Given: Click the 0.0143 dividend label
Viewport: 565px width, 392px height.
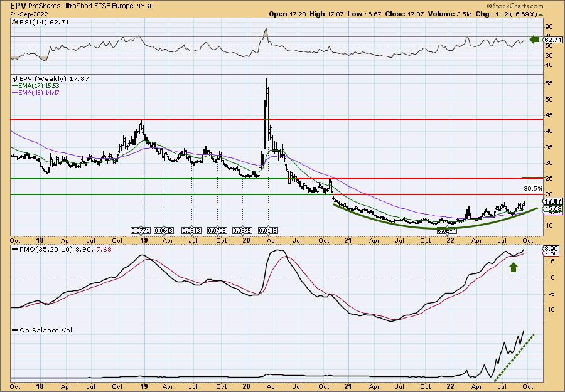Looking at the screenshot, I should (268, 230).
